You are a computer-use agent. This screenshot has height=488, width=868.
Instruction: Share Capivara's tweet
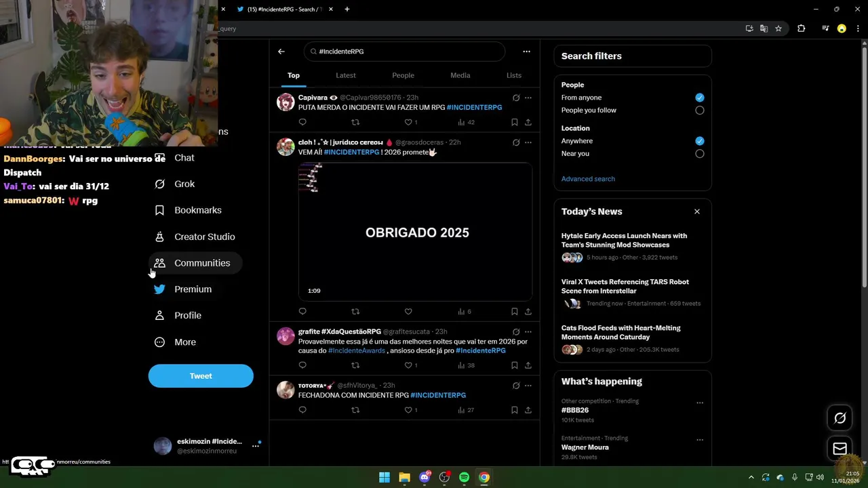528,122
